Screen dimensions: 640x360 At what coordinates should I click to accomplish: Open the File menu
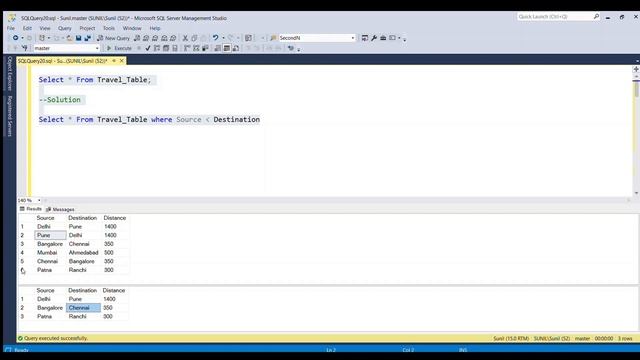(x=11, y=28)
